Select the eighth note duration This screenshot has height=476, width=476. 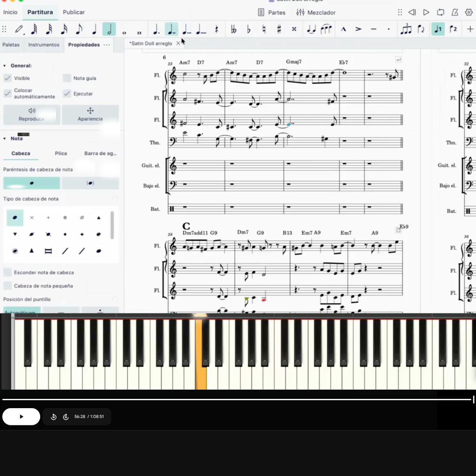coord(79,29)
